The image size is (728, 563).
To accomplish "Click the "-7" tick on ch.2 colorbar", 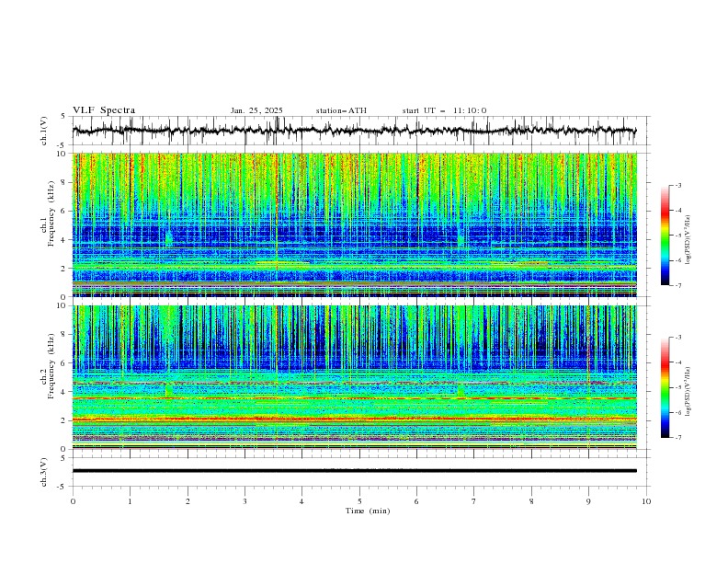I will [678, 437].
